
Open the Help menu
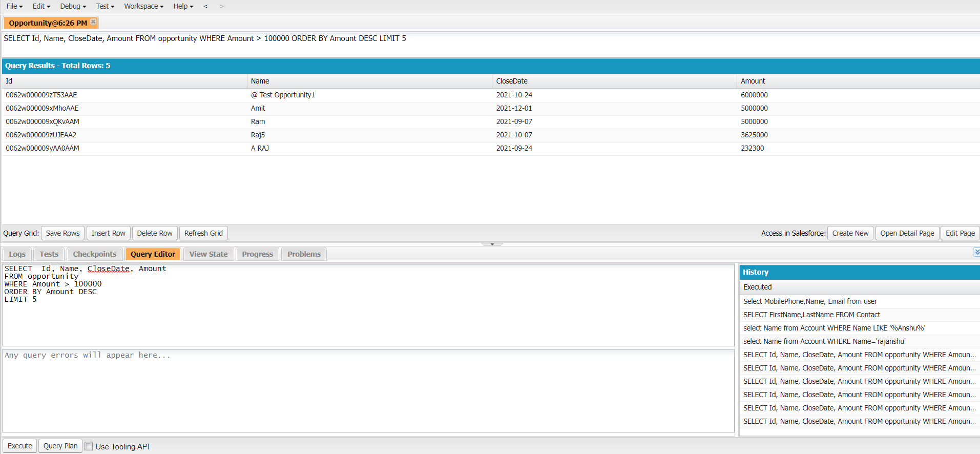[183, 6]
